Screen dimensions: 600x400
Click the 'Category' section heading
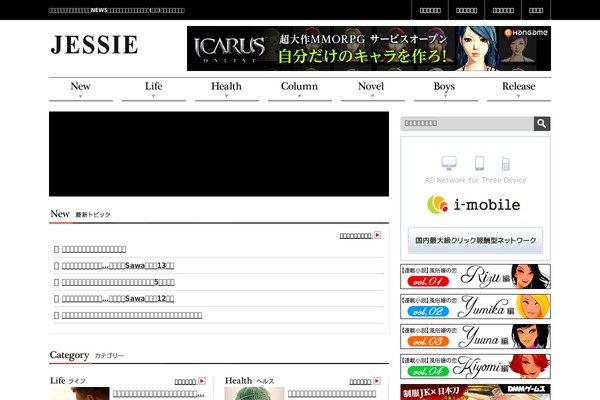point(69,355)
